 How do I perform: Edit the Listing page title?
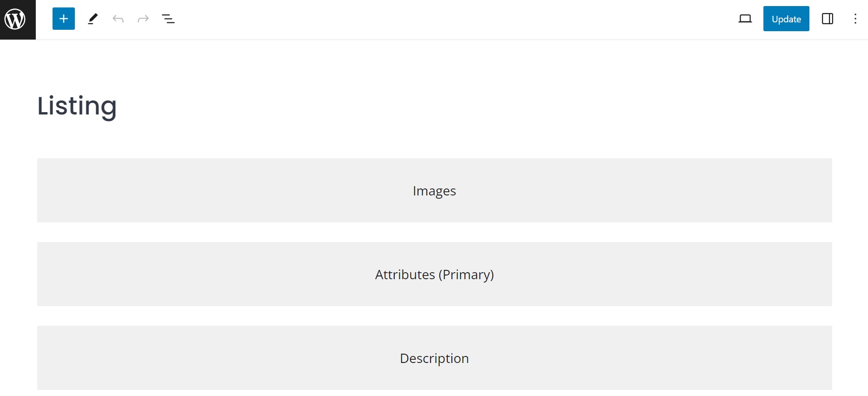pyautogui.click(x=77, y=106)
